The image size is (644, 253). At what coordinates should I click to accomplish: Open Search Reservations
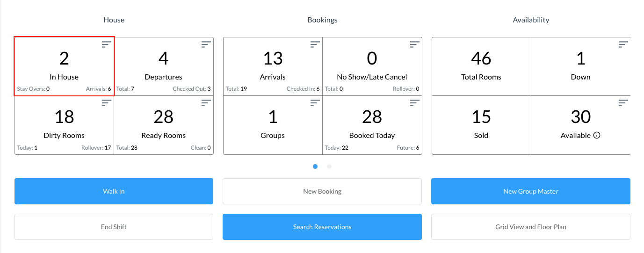coord(322,227)
